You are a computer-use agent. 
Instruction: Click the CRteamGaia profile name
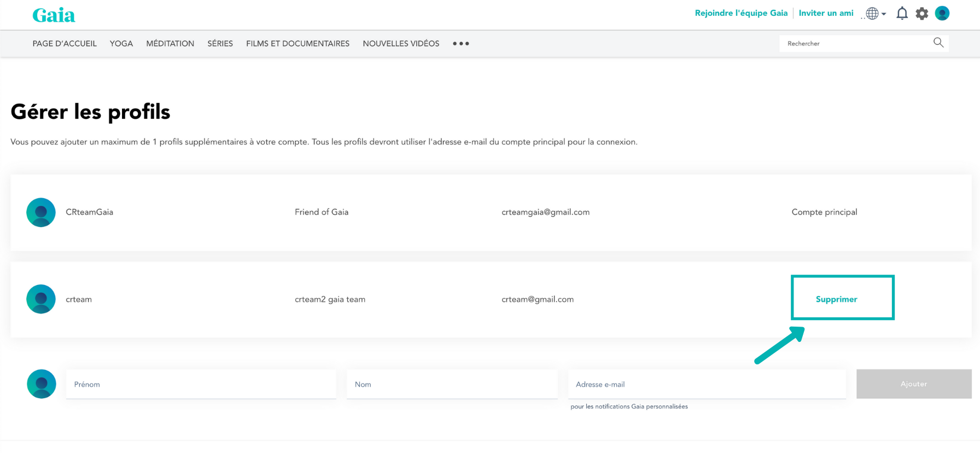point(89,212)
